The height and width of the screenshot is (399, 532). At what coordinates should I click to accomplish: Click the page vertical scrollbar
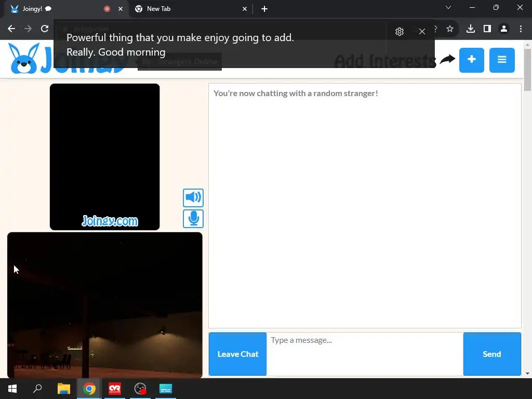[x=527, y=70]
